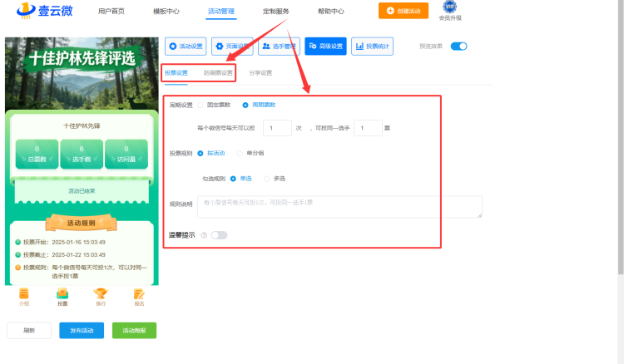Click the green 活动海报 button
Viewport: 624px width, 364px height.
134,330
